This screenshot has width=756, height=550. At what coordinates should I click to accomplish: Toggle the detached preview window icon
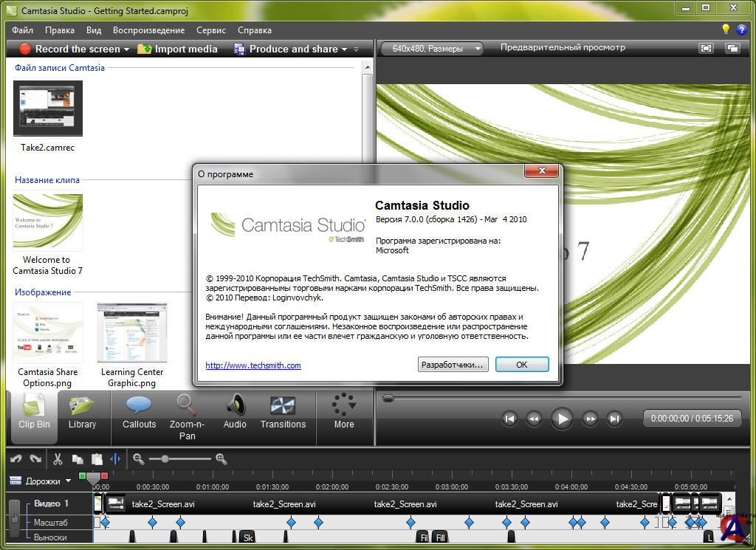pos(732,48)
